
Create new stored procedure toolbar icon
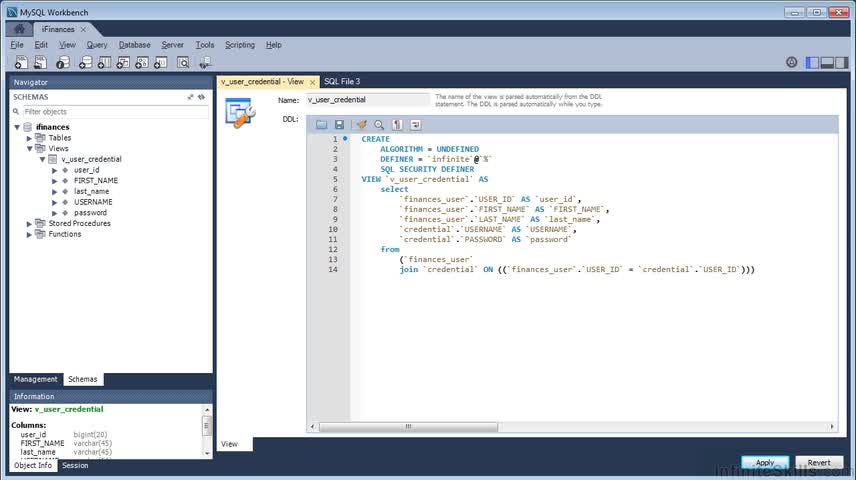(x=141, y=63)
